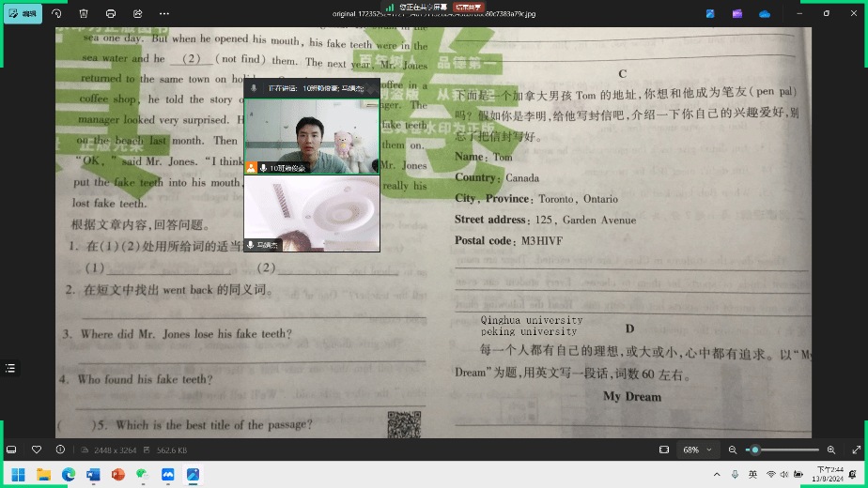Expand hidden system tray icons
Viewport: 868px width, 488px height.
pyautogui.click(x=717, y=475)
